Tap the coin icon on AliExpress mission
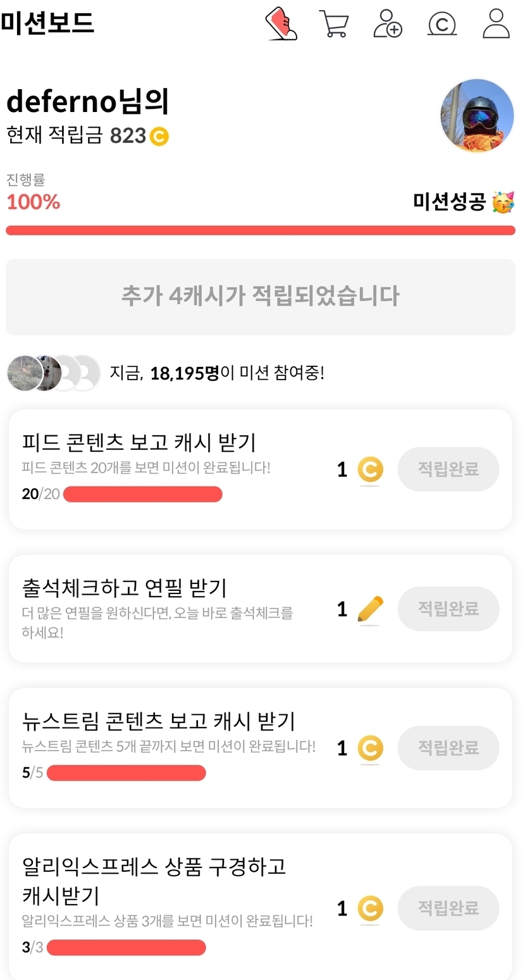 [x=370, y=909]
